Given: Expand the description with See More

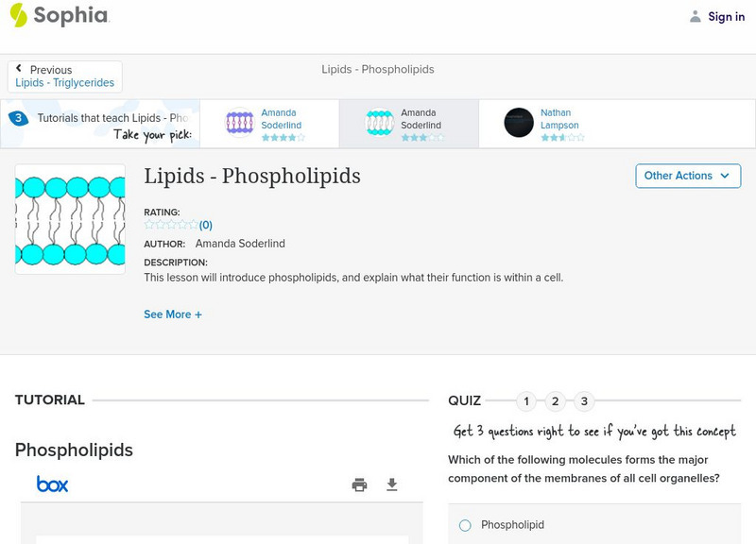Looking at the screenshot, I should [x=173, y=314].
